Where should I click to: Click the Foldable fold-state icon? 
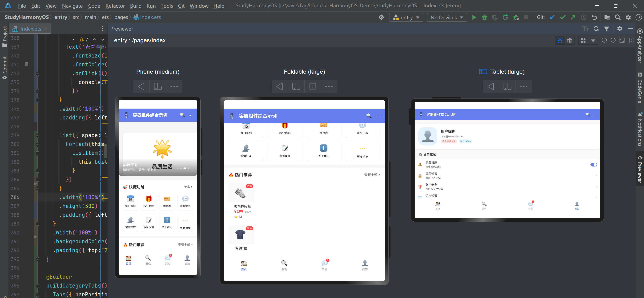(x=313, y=86)
